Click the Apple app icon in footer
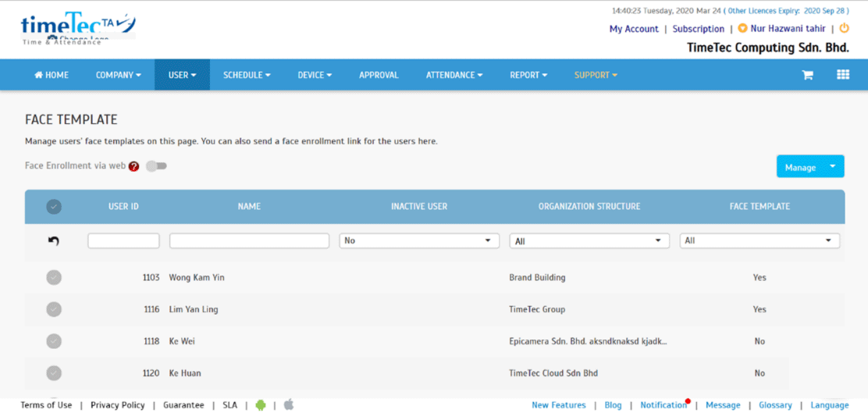 point(289,405)
